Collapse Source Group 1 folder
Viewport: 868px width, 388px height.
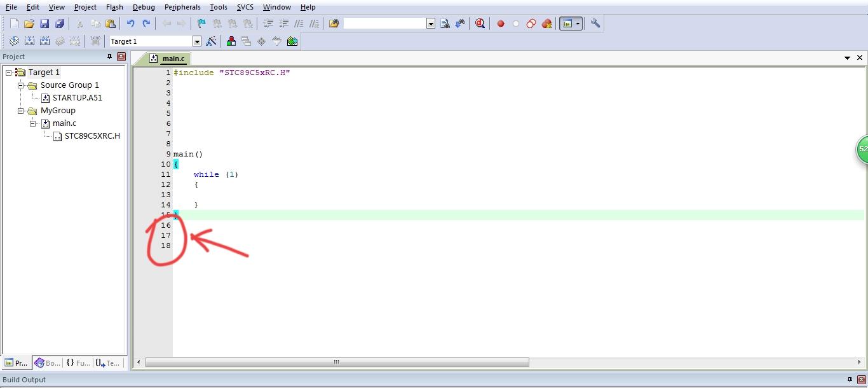(x=21, y=85)
